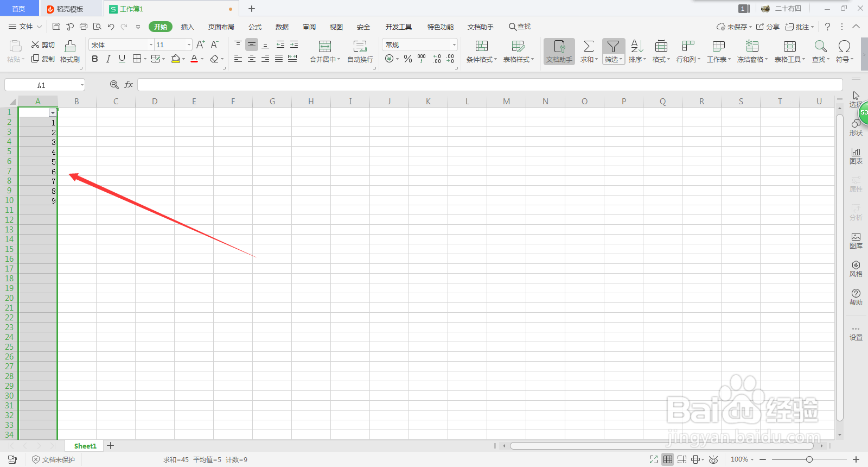This screenshot has width=868, height=467.
Task: Align text to the left
Action: tap(238, 59)
